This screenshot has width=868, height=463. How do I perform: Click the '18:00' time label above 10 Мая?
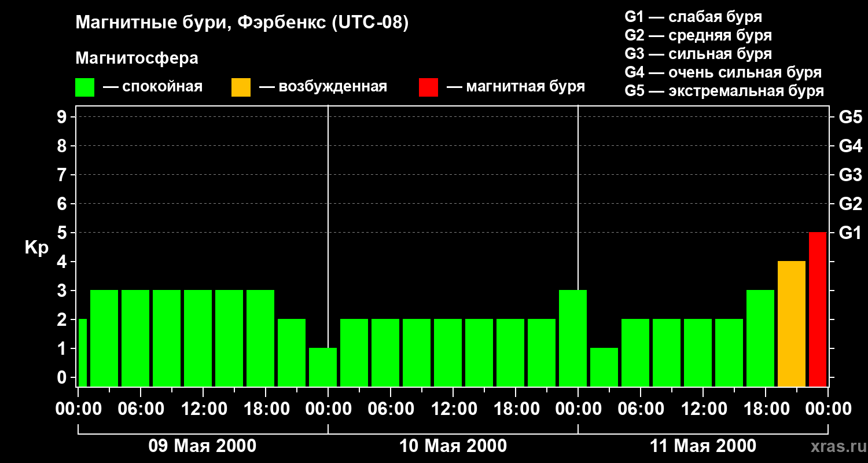click(516, 409)
